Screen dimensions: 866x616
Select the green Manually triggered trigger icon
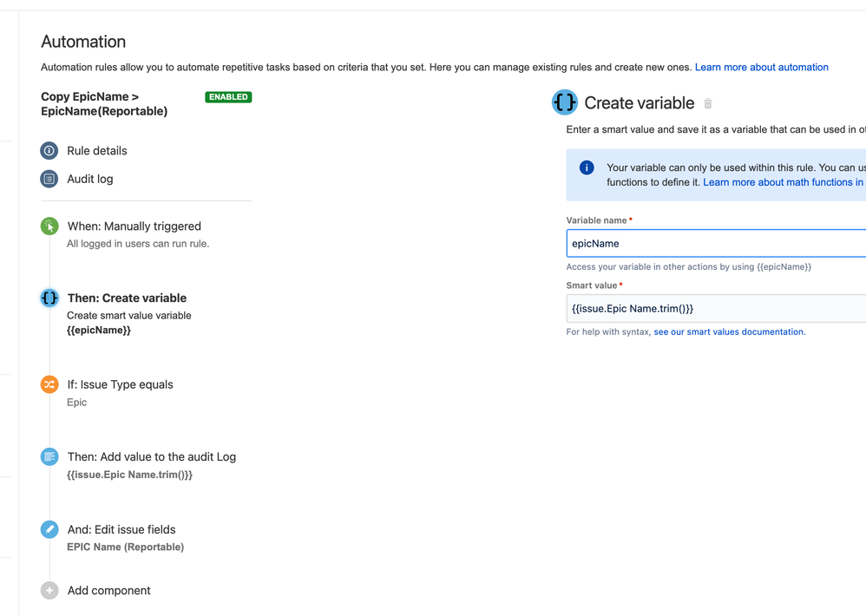(x=49, y=226)
